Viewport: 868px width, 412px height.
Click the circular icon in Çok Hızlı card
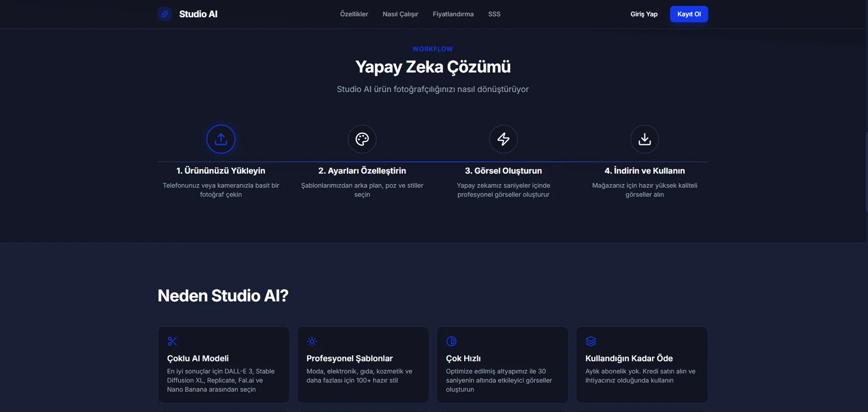[451, 341]
